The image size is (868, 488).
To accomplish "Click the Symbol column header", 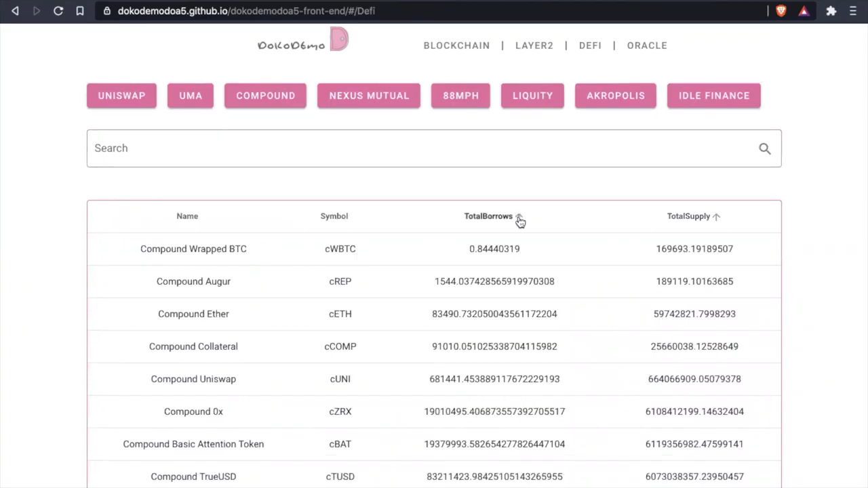I will (x=334, y=216).
